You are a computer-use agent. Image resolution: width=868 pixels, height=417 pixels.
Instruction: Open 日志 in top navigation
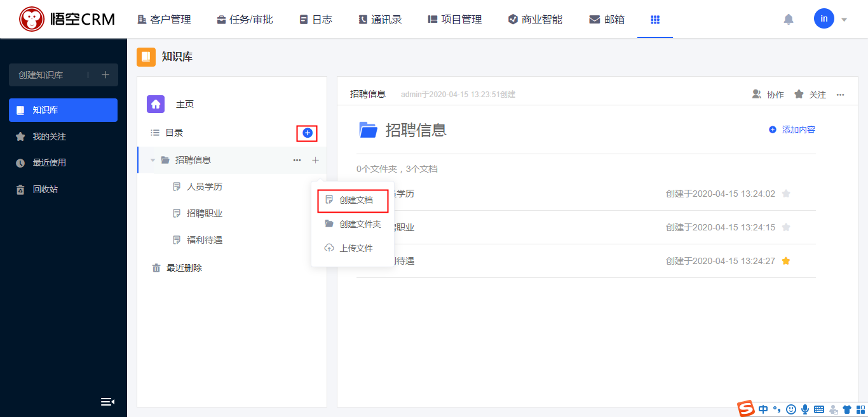[x=316, y=20]
